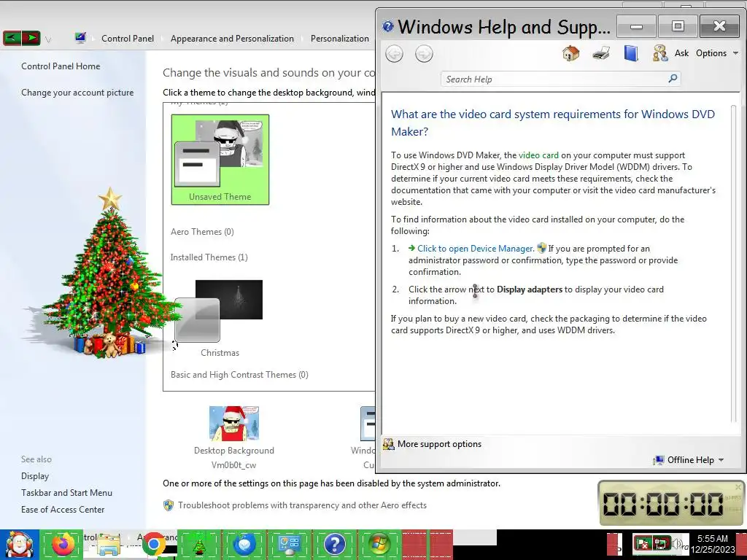Switch to the Control Panel taskbar button

(289, 545)
